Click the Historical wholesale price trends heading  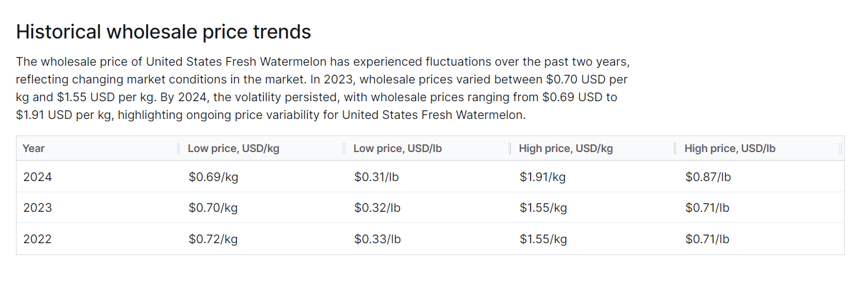163,32
